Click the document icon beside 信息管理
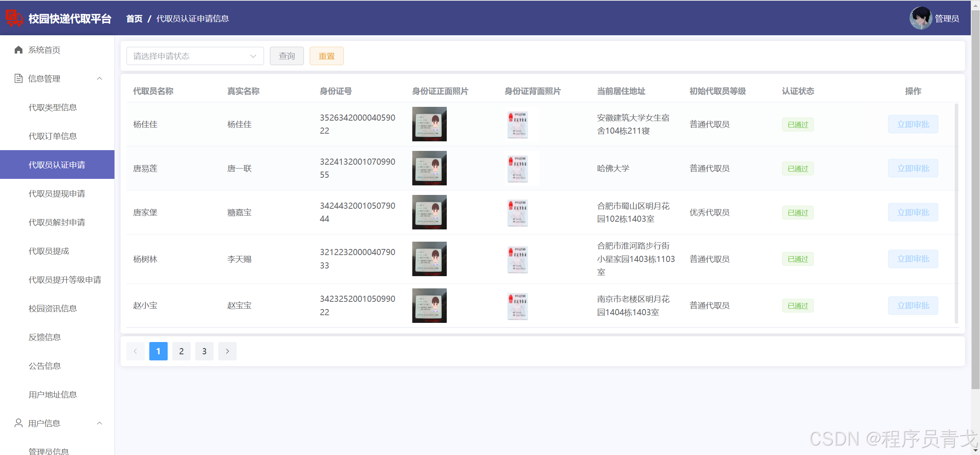Viewport: 980px width, 455px height. pos(18,79)
